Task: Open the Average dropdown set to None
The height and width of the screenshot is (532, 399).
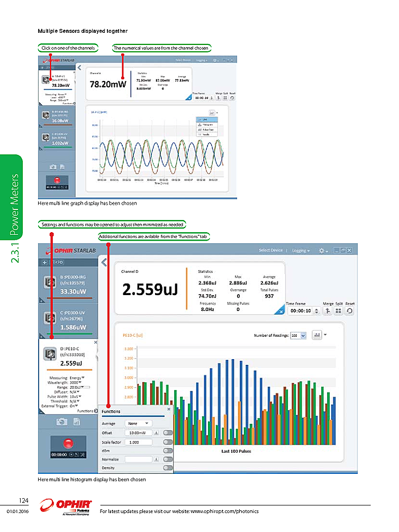Action: click(x=138, y=424)
